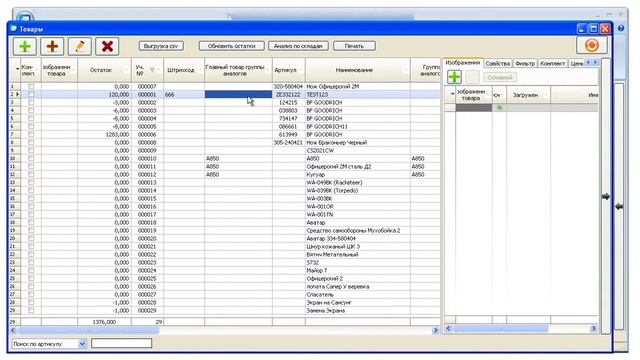Click the green plus add product icon

(25, 46)
